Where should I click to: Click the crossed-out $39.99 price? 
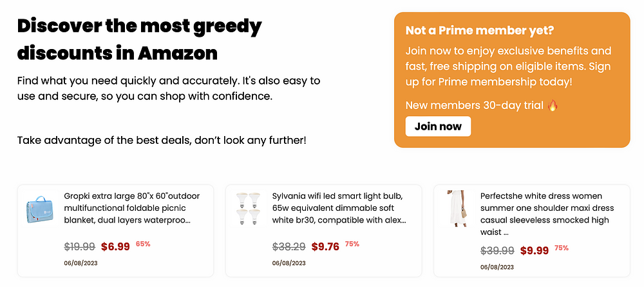click(x=497, y=250)
